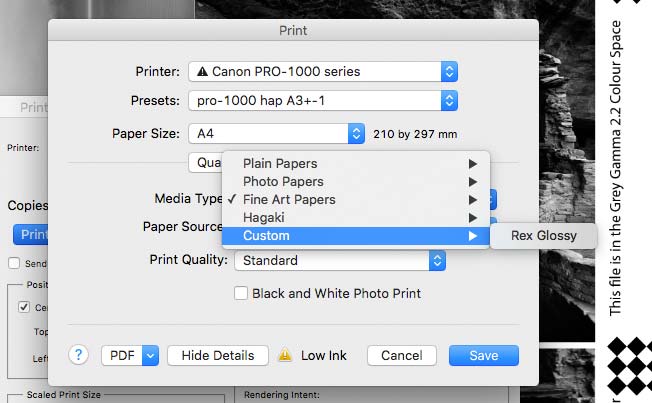Viewport: 652px width, 403px height.
Task: Toggle the Send checkbox in background print window
Action: tap(14, 263)
